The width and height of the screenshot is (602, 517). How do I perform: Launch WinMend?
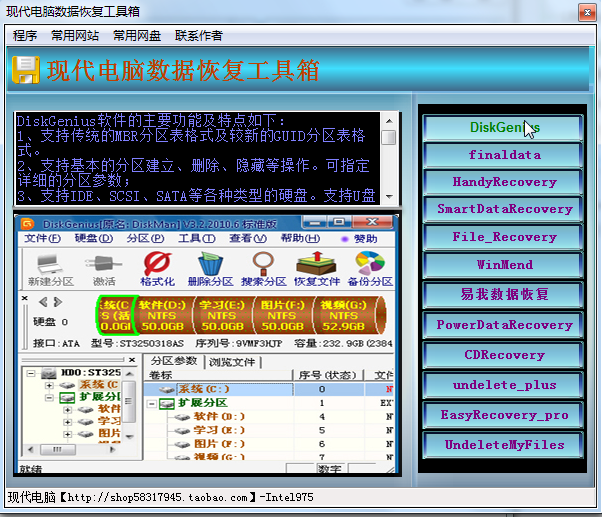pos(503,265)
